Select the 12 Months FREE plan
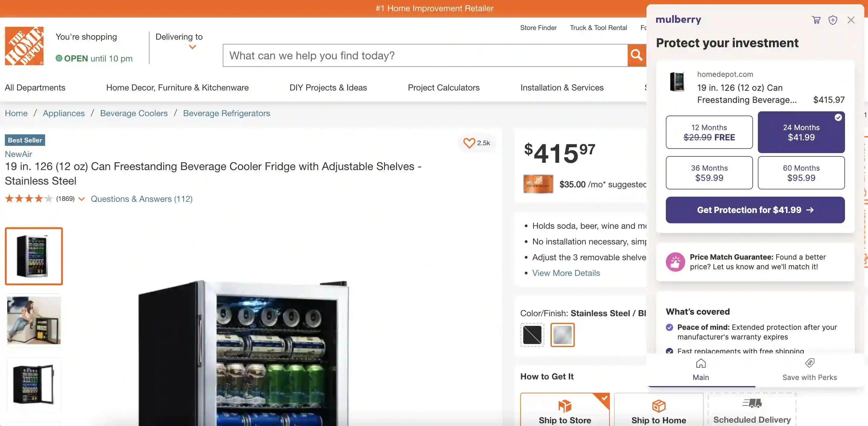 (709, 132)
